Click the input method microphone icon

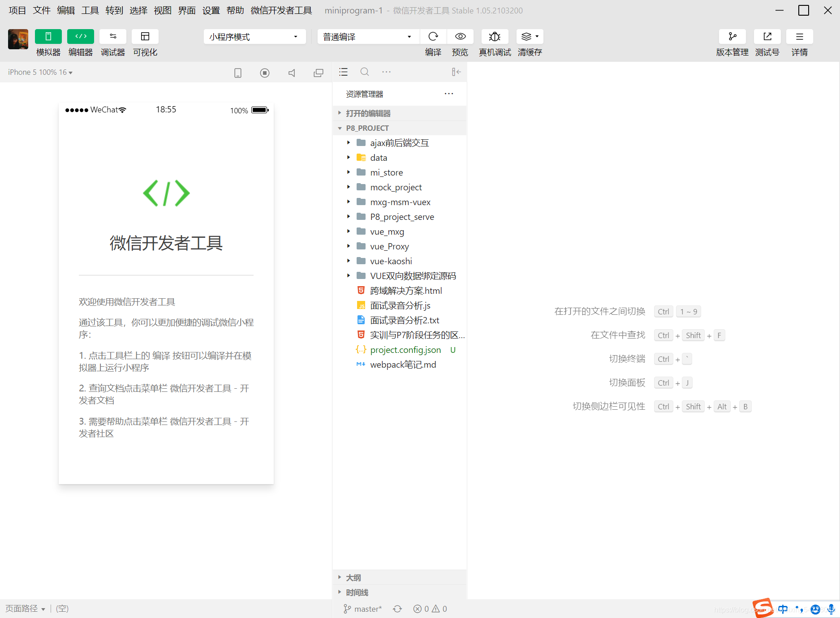pos(831,609)
